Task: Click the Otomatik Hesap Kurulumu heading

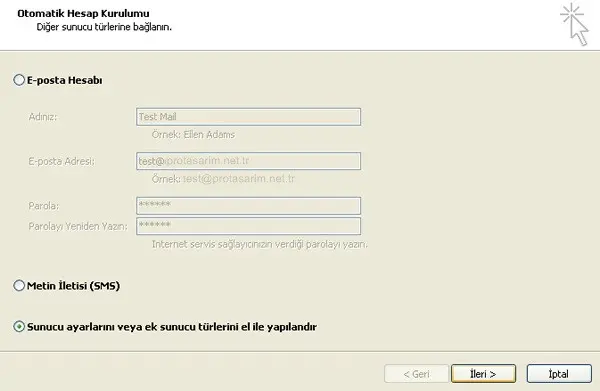Action: tap(83, 13)
